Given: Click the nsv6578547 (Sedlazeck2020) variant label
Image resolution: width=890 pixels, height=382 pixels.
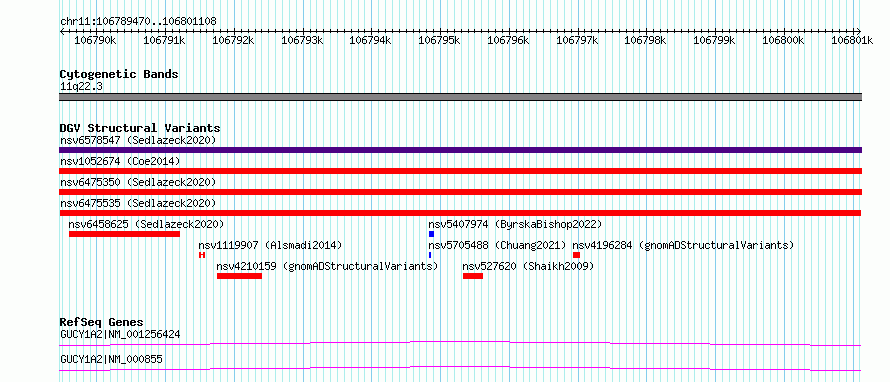Looking at the screenshot, I should (x=138, y=140).
